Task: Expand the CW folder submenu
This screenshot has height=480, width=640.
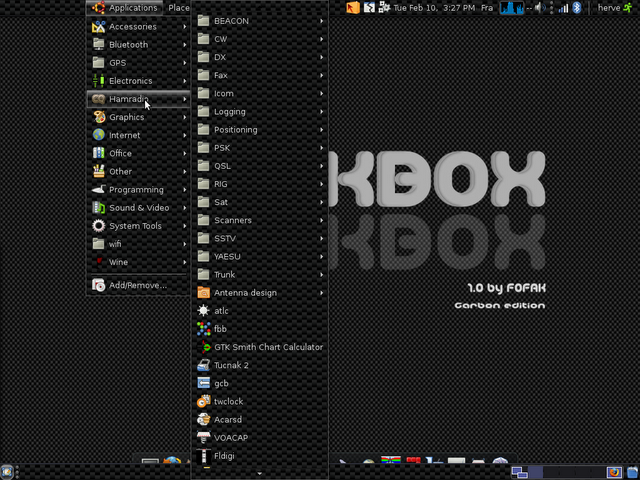Action: coord(260,39)
